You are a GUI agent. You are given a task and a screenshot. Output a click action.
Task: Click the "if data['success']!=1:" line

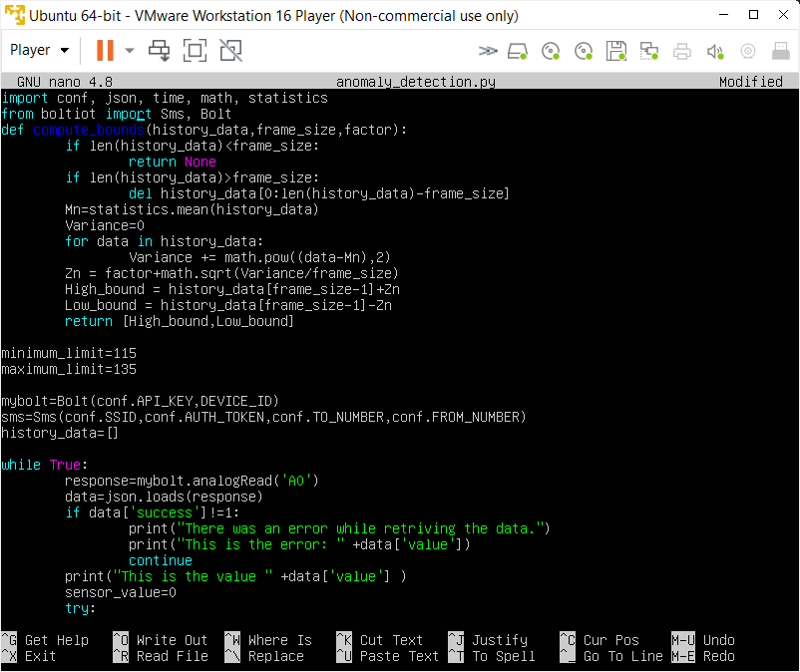tap(152, 512)
